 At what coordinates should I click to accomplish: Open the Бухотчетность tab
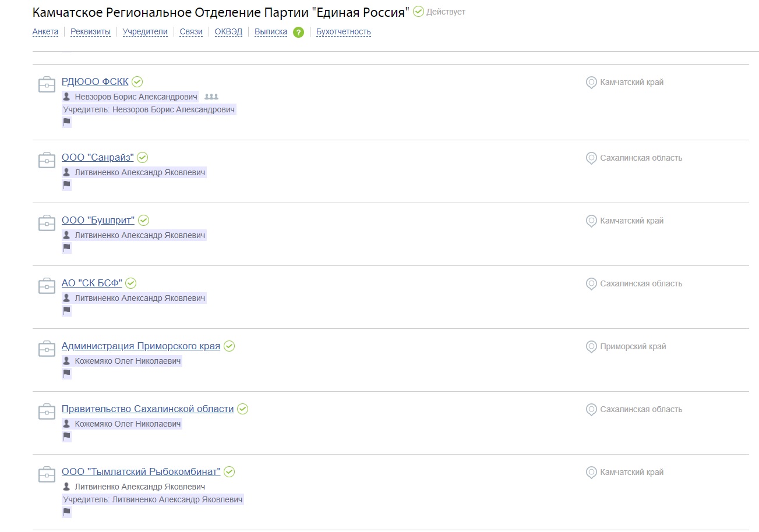343,32
